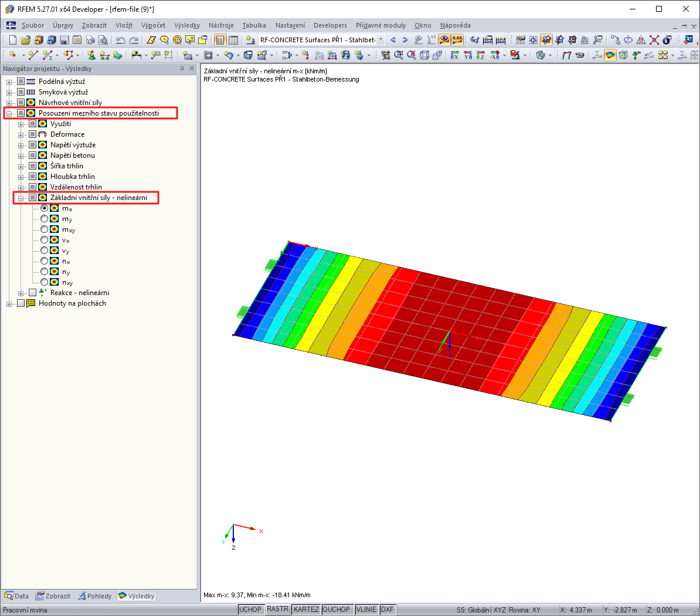
Task: Show view in X direction
Action: [454, 55]
